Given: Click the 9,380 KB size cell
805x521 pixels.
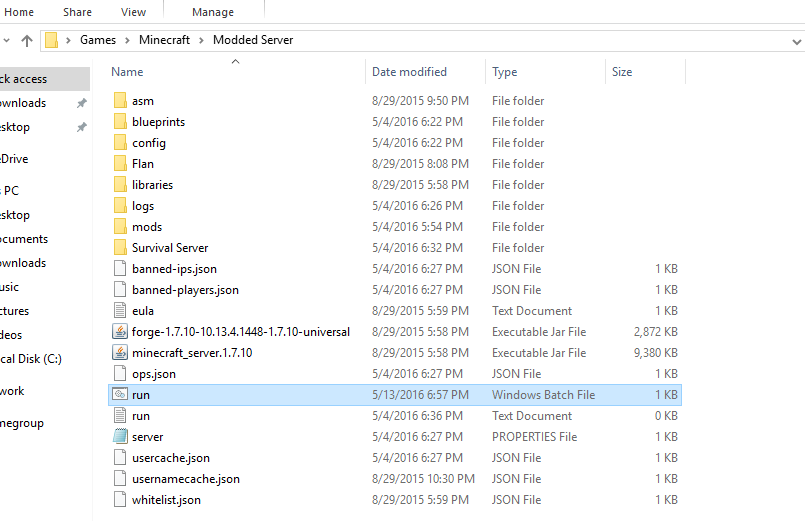Looking at the screenshot, I should [656, 353].
